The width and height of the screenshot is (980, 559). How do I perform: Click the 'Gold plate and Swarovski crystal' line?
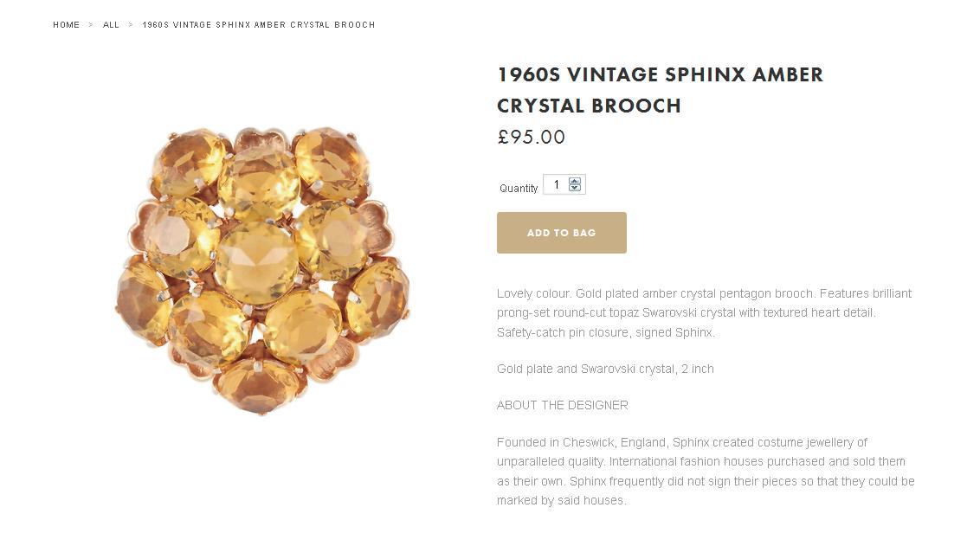[605, 369]
